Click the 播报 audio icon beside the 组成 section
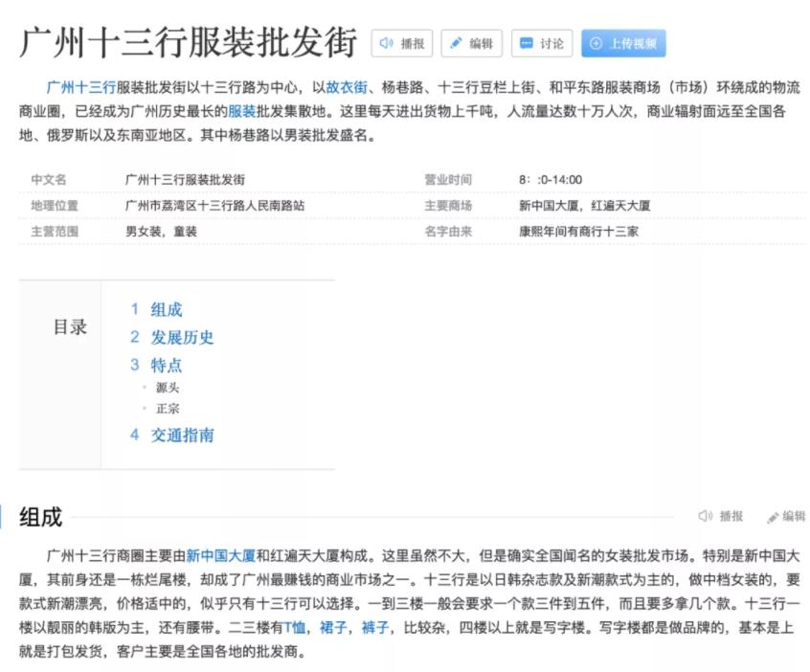This screenshot has height=672, width=810. pos(706,517)
